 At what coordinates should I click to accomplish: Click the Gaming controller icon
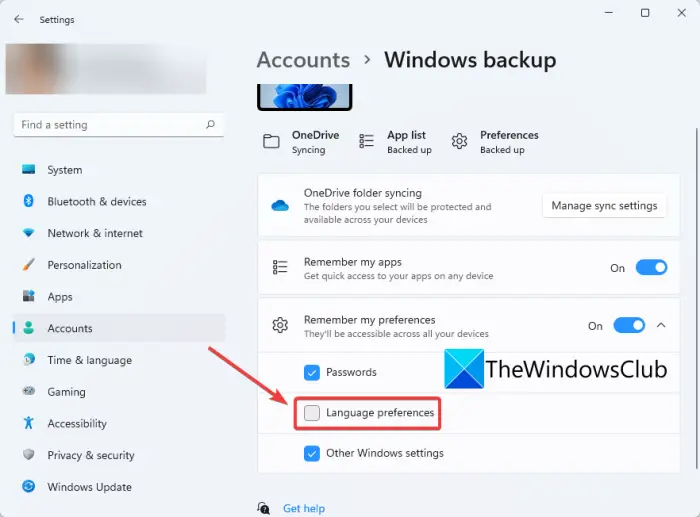coord(29,391)
